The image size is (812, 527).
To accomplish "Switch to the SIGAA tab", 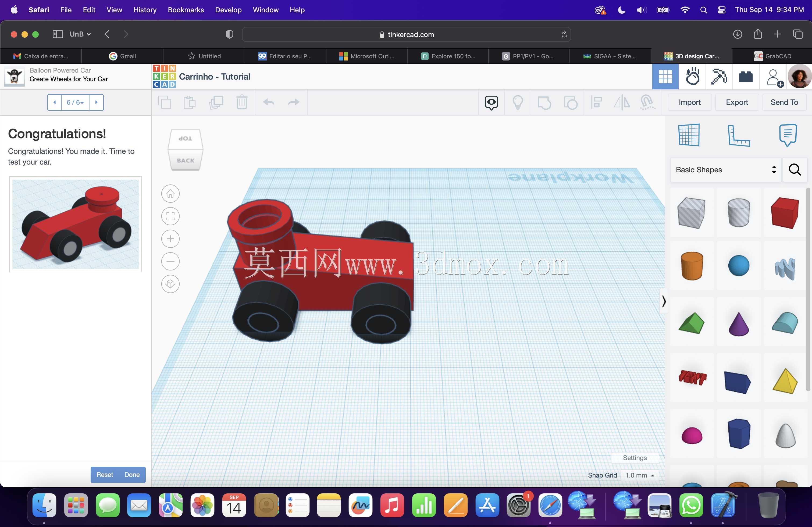I will click(610, 56).
